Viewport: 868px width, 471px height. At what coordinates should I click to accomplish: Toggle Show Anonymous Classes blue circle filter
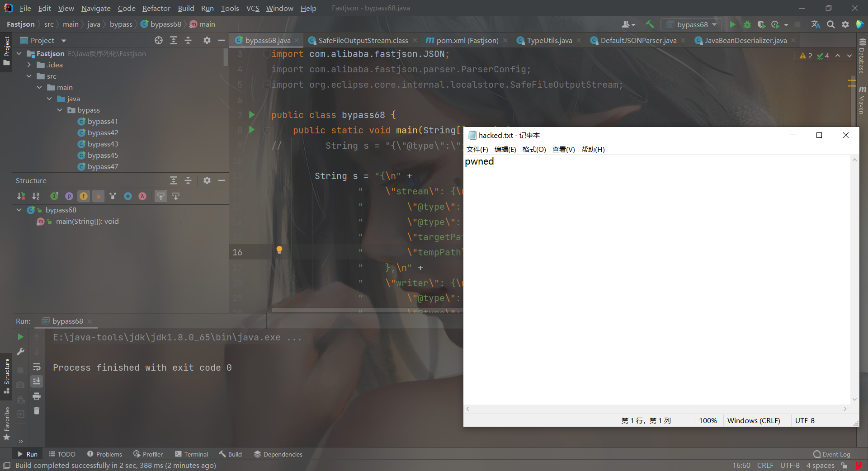click(x=128, y=196)
